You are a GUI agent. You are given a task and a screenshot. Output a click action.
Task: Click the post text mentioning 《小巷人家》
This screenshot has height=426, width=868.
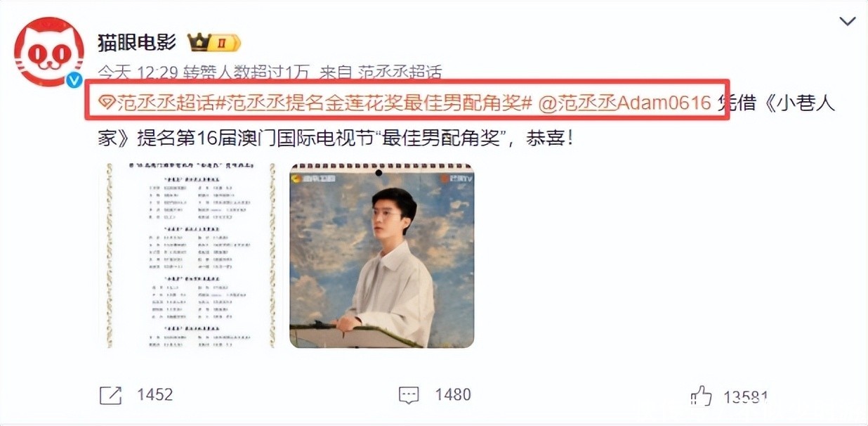[466, 121]
